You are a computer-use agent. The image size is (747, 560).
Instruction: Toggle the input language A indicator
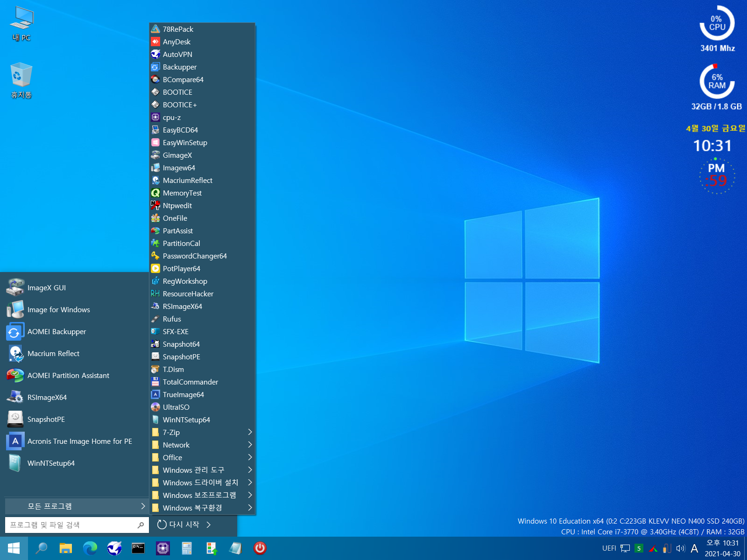pyautogui.click(x=694, y=548)
